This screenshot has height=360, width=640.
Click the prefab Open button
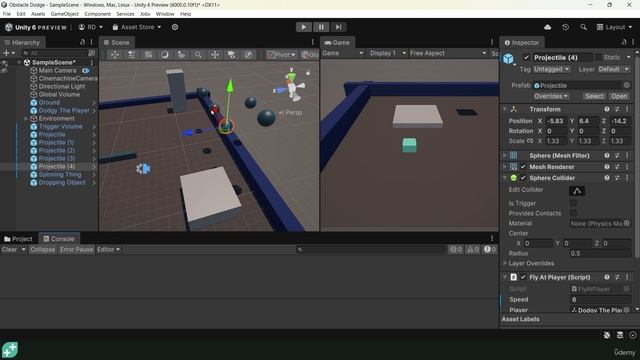tap(619, 96)
